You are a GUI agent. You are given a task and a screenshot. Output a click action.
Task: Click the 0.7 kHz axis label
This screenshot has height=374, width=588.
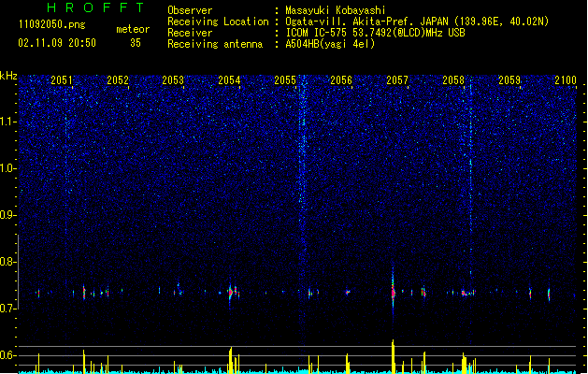7,309
